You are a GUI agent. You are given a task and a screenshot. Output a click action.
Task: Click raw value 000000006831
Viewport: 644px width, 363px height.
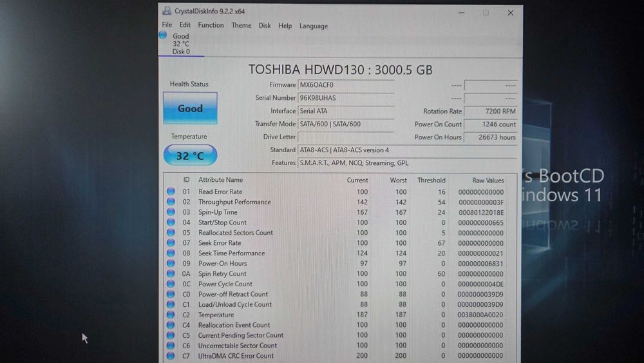(x=481, y=264)
